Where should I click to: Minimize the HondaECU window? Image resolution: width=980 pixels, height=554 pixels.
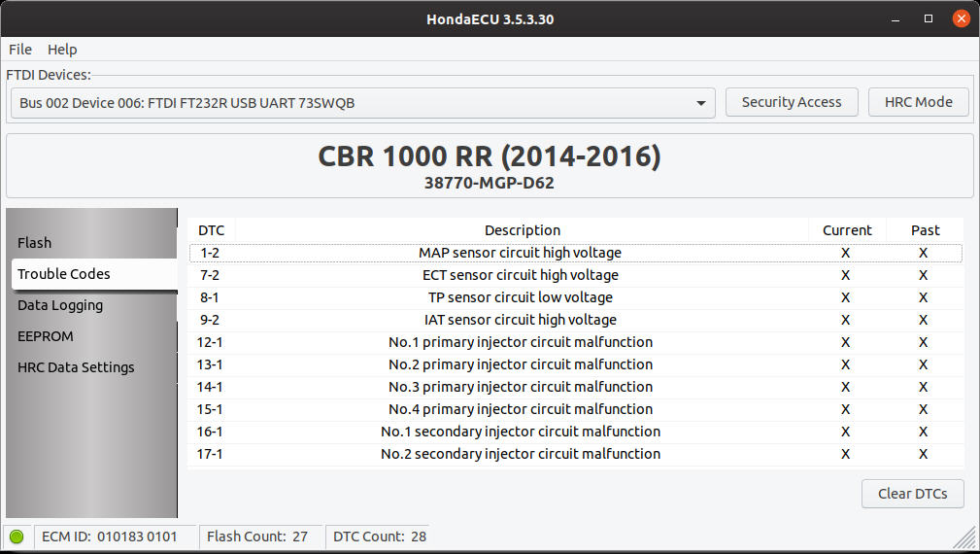[x=895, y=18]
